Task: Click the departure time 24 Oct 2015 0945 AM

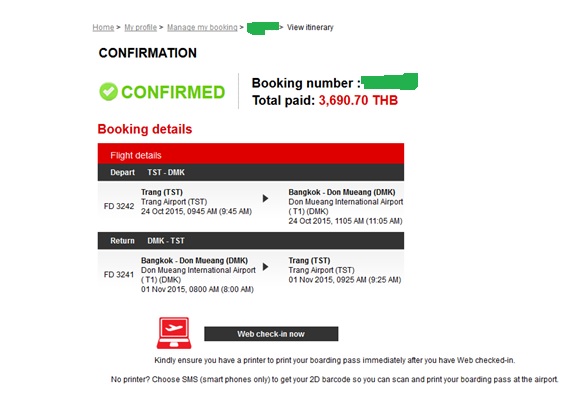Action: click(x=196, y=211)
